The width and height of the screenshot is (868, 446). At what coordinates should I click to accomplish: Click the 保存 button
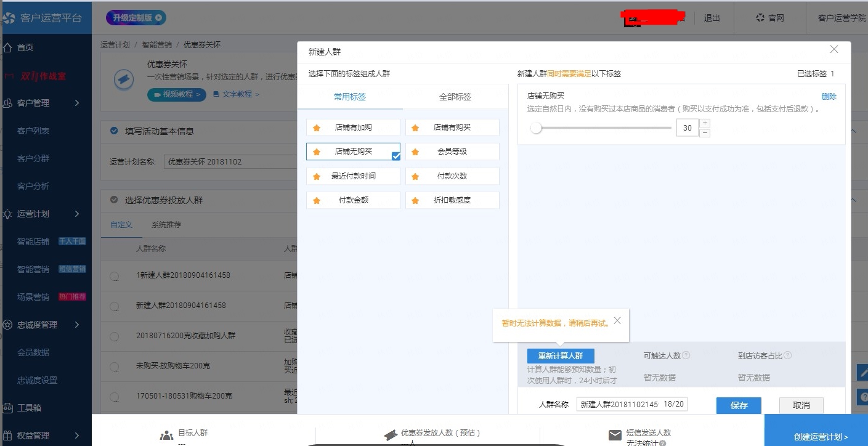(739, 405)
